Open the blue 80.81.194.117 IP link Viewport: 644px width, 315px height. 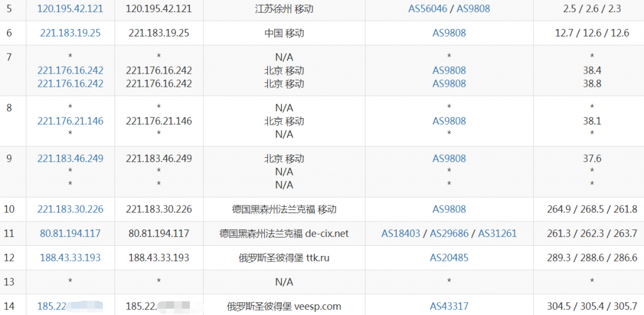(70, 233)
